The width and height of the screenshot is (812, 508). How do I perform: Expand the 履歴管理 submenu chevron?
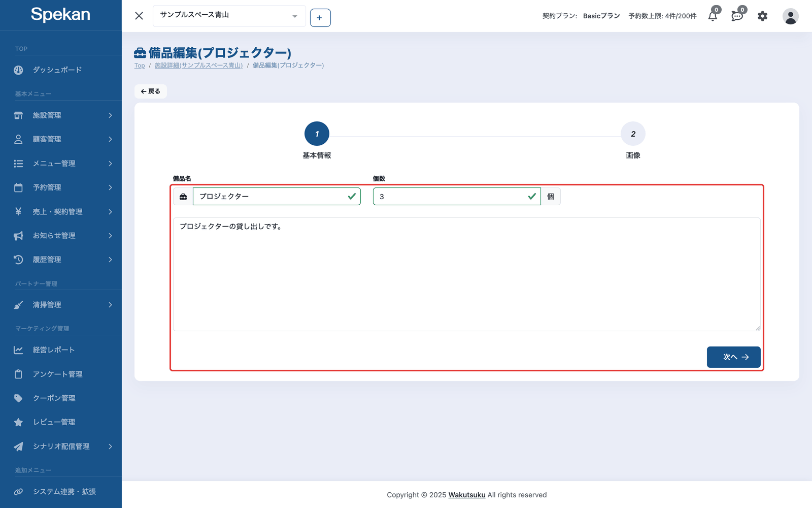tap(110, 260)
